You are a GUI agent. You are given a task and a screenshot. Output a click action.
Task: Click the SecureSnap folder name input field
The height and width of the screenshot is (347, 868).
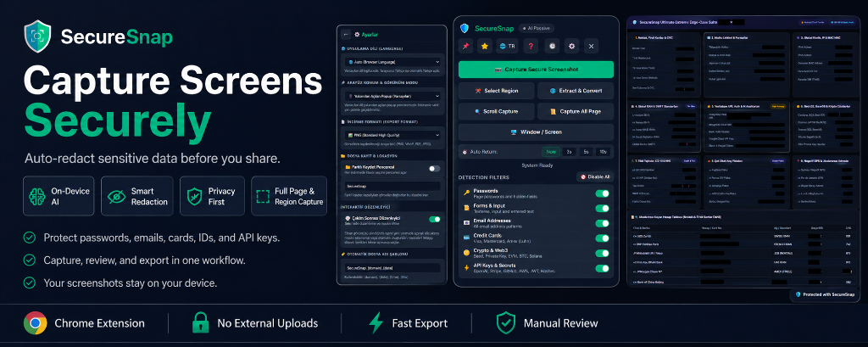[392, 187]
